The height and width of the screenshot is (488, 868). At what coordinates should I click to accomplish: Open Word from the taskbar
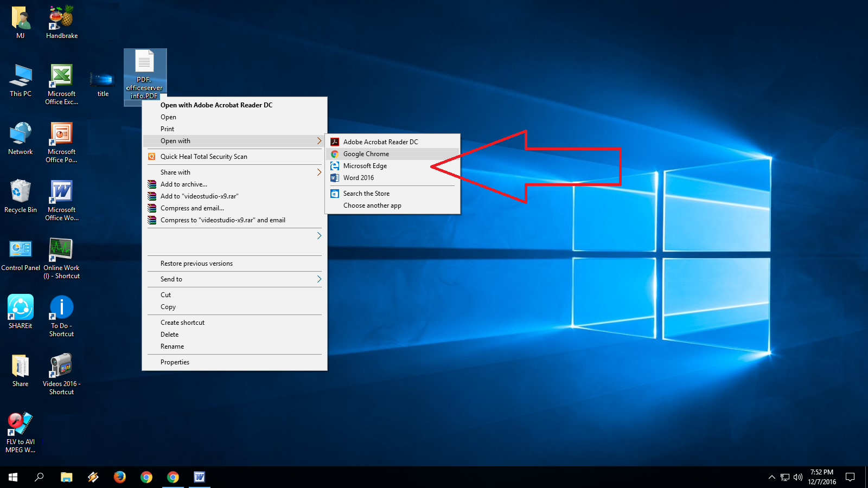(x=199, y=478)
